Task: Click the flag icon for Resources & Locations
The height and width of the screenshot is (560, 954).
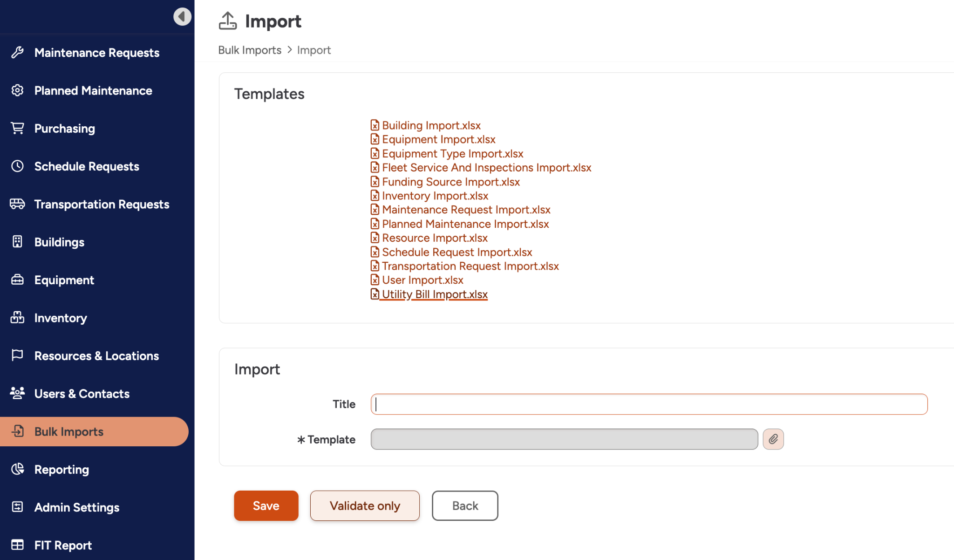Action: coord(17,355)
